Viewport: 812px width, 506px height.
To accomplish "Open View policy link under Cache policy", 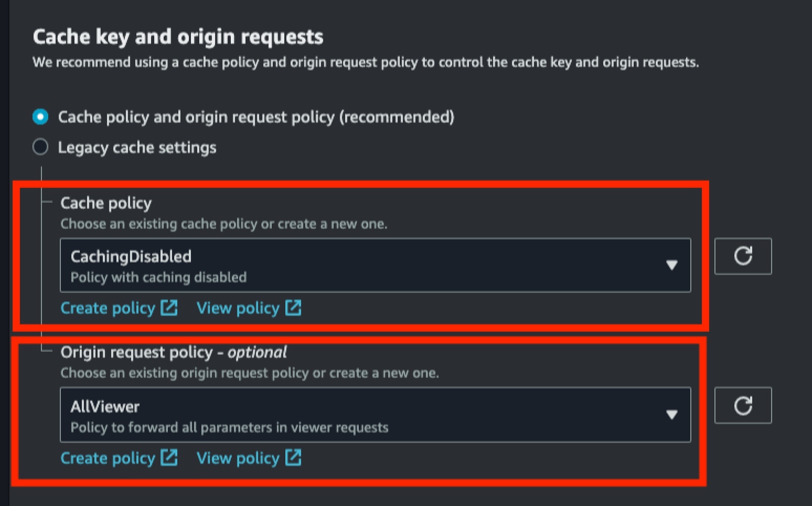I will (238, 308).
